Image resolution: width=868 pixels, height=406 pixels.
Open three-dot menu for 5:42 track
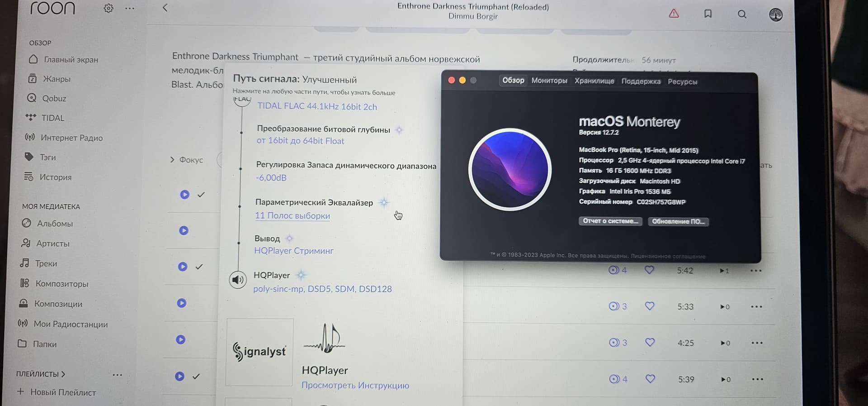click(x=756, y=271)
